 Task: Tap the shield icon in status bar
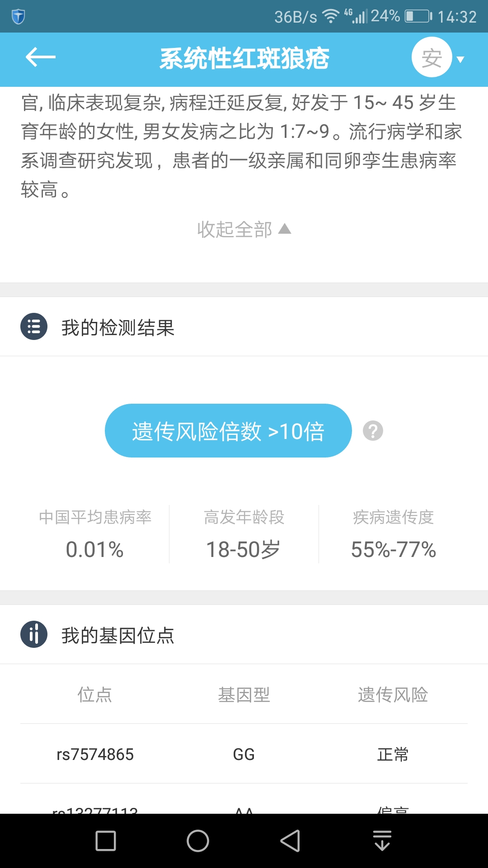[x=18, y=17]
